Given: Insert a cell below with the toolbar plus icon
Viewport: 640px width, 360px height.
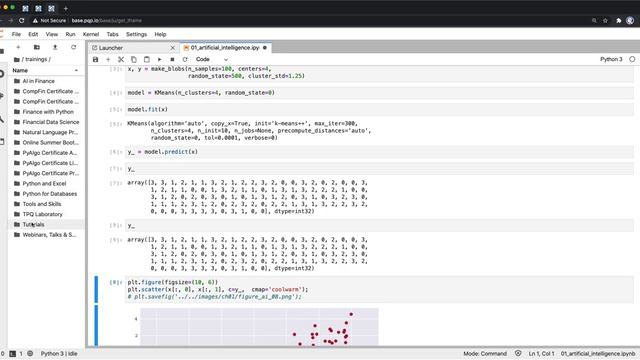Looking at the screenshot, I should coord(108,60).
